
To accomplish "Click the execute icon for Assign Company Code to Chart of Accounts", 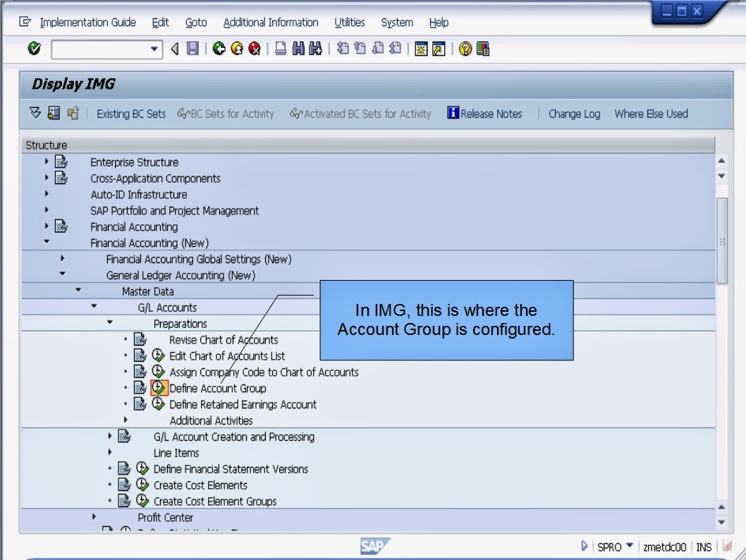I will pos(159,372).
